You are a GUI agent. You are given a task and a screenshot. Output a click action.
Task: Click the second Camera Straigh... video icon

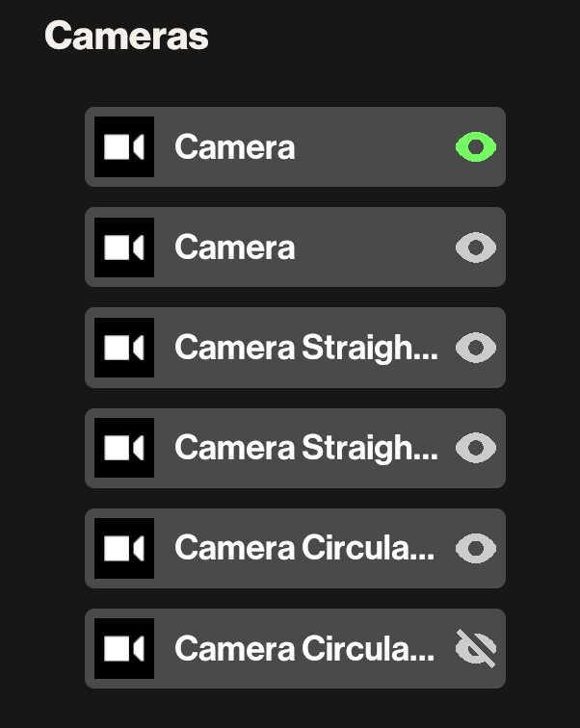124,448
